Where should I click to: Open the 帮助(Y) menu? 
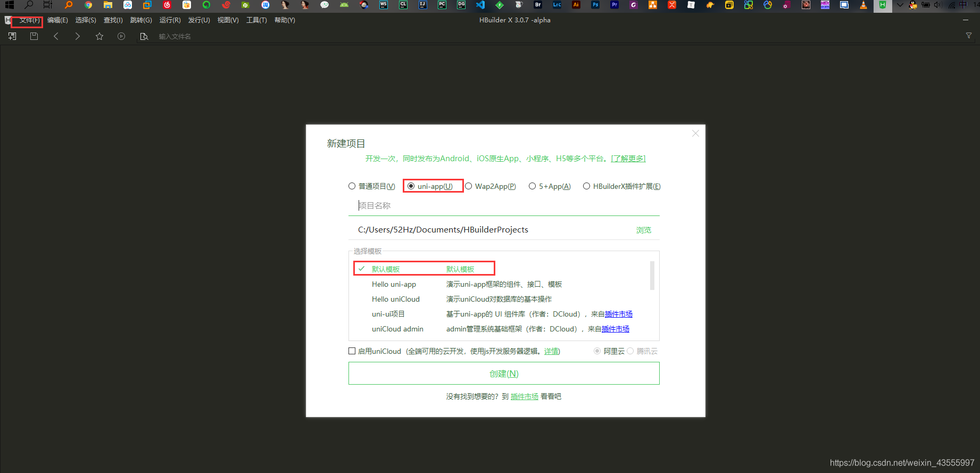pos(285,20)
